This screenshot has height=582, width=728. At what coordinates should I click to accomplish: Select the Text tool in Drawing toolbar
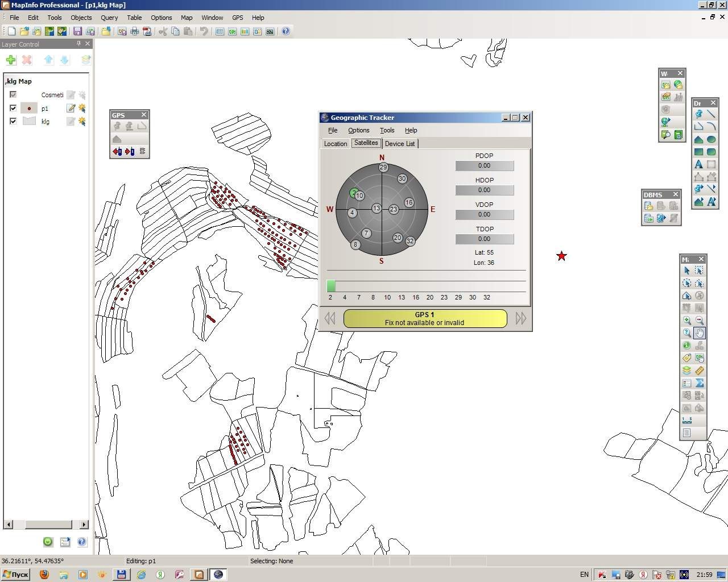698,164
